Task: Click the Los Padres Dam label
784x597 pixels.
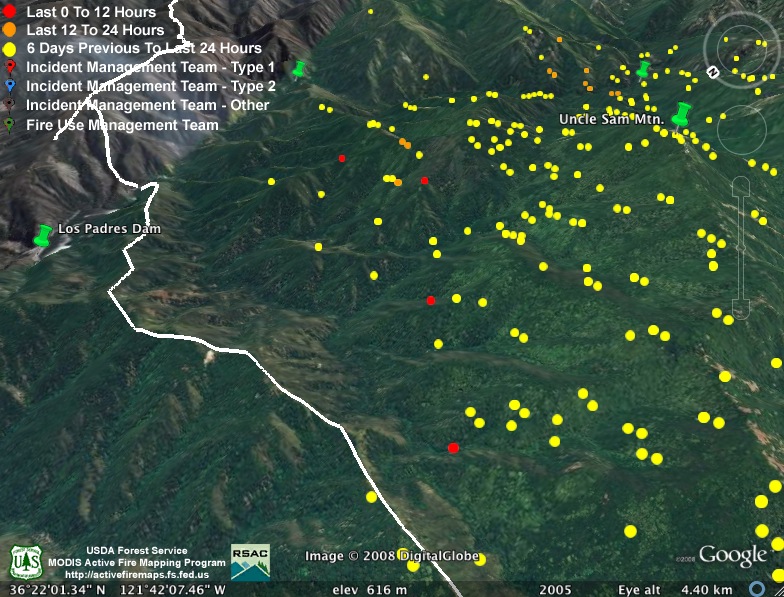Action: click(109, 229)
